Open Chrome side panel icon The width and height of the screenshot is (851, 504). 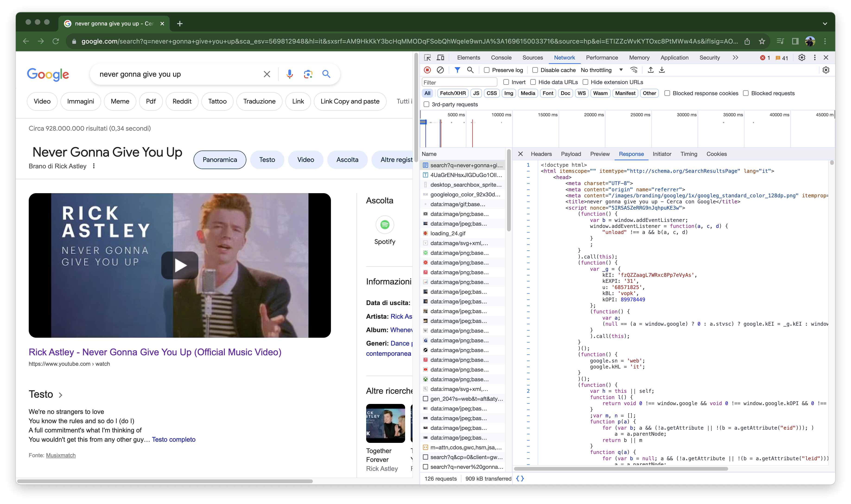(x=795, y=41)
